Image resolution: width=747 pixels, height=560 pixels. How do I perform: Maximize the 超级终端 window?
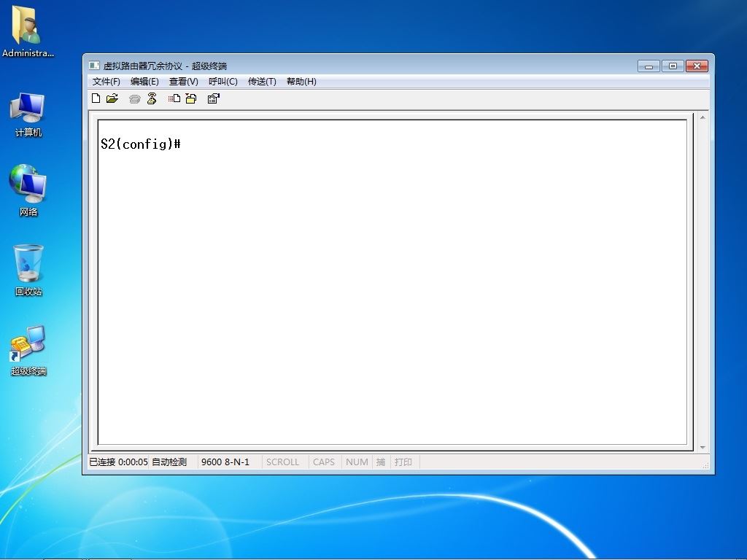point(673,66)
